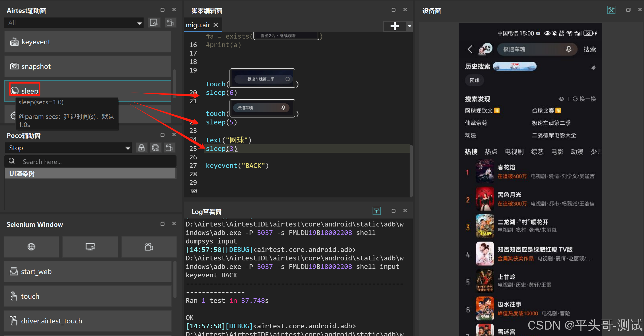Click the Airtest record camera icon
The width and height of the screenshot is (644, 336).
tap(170, 23)
